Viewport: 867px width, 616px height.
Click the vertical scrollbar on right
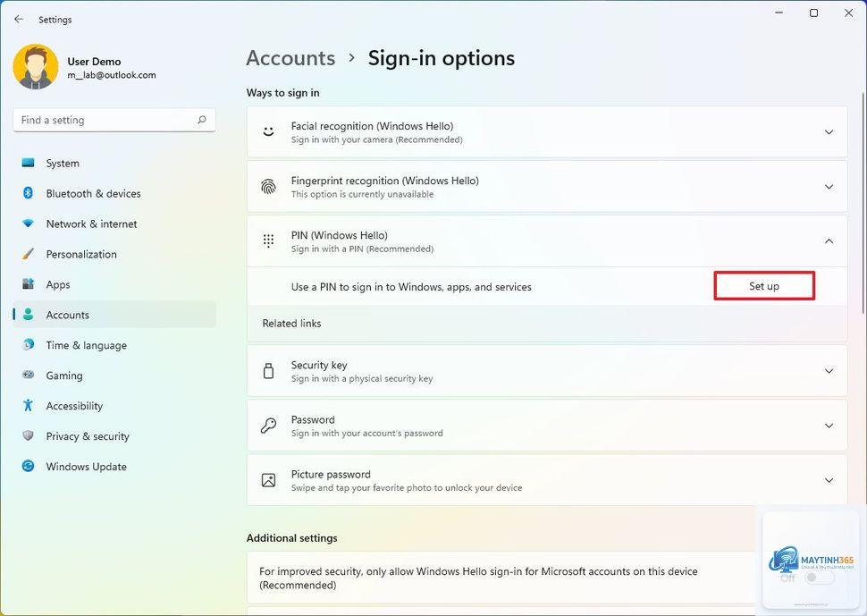click(x=863, y=202)
